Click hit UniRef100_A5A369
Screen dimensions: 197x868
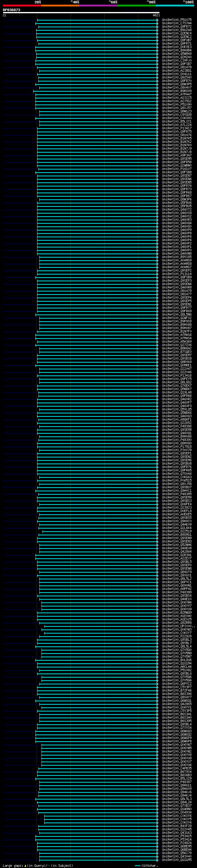[x=176, y=342]
